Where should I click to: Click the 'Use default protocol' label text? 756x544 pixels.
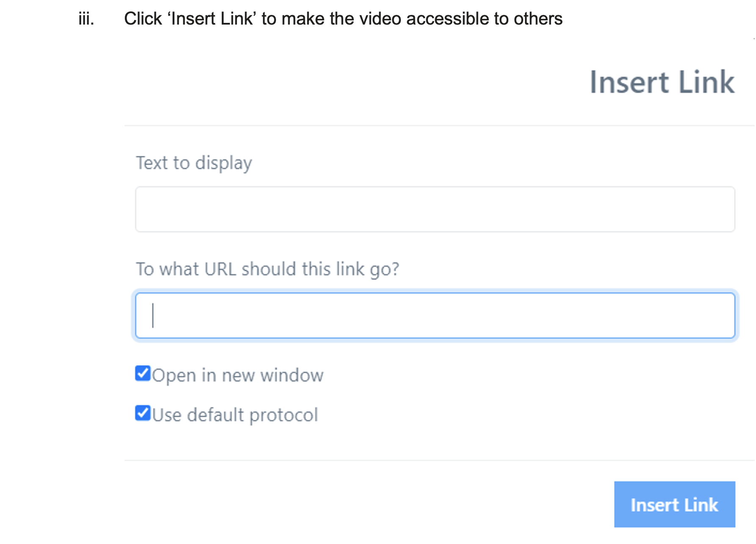(235, 415)
